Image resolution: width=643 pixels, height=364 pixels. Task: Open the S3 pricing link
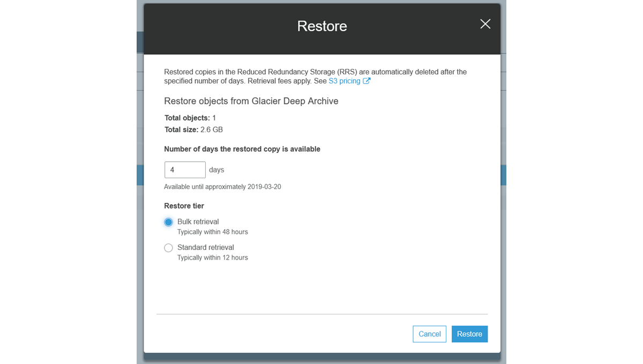pos(344,81)
